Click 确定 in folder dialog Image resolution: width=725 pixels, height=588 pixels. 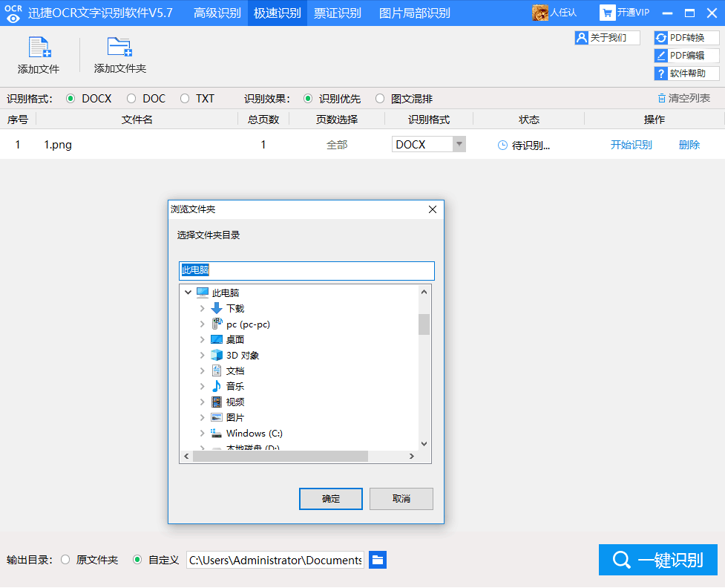pyautogui.click(x=331, y=499)
